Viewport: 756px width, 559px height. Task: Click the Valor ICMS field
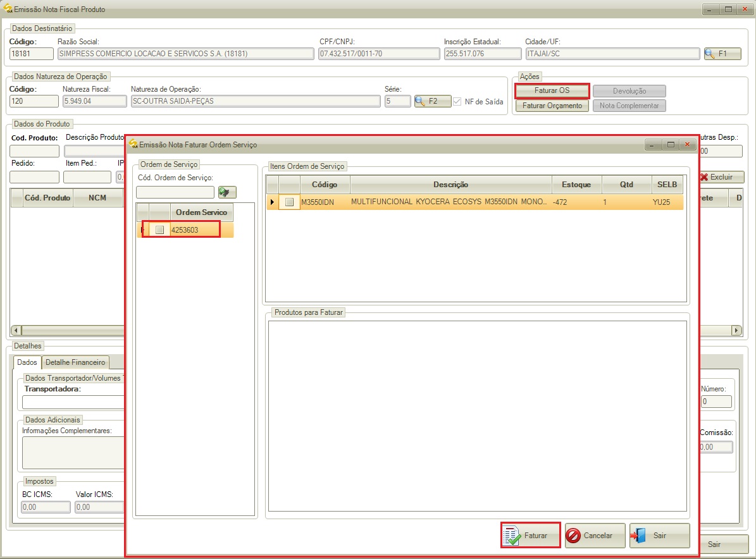(x=99, y=507)
